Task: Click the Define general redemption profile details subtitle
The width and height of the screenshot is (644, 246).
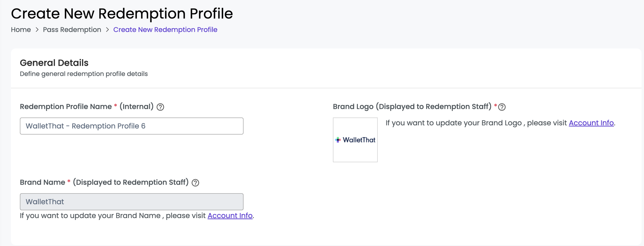Action: (84, 74)
